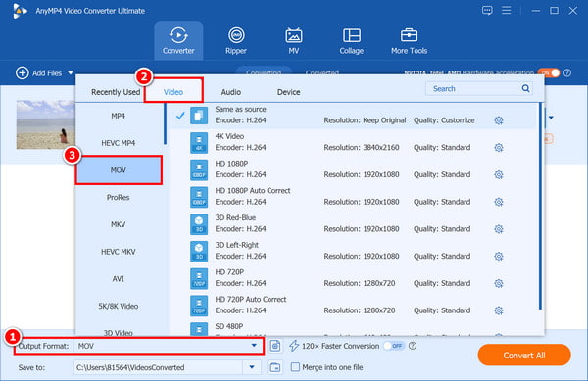Switch to the Audio tab
The height and width of the screenshot is (381, 588).
231,92
